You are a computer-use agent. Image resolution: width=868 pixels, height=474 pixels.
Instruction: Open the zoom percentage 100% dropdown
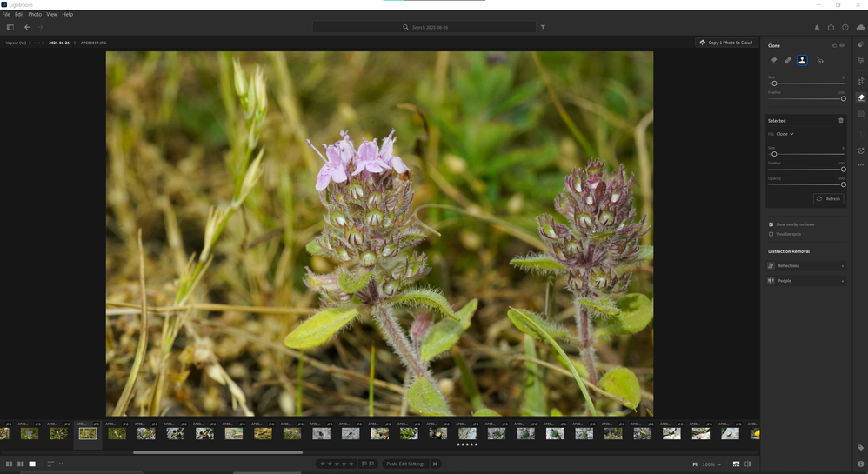[712, 464]
